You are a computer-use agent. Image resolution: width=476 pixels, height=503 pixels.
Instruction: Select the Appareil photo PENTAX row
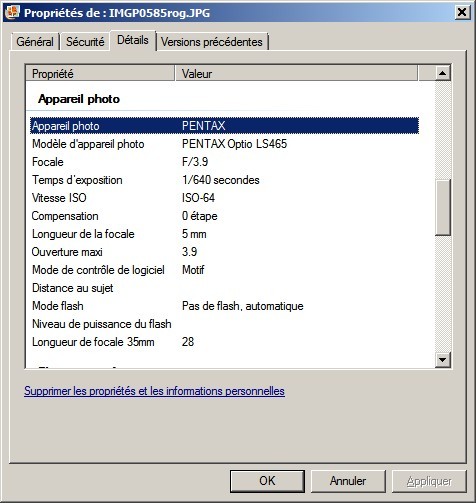click(224, 126)
